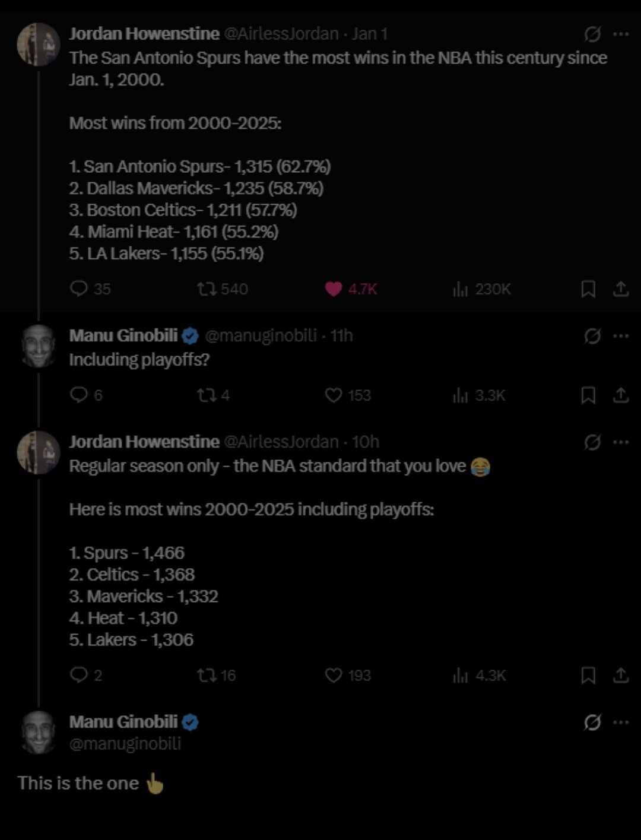Share the first Jordan Howenstine tweet
Image resolution: width=641 pixels, height=840 pixels.
pyautogui.click(x=621, y=289)
